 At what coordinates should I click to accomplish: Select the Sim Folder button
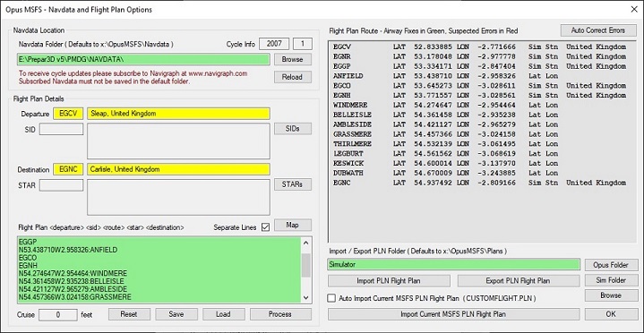click(611, 280)
